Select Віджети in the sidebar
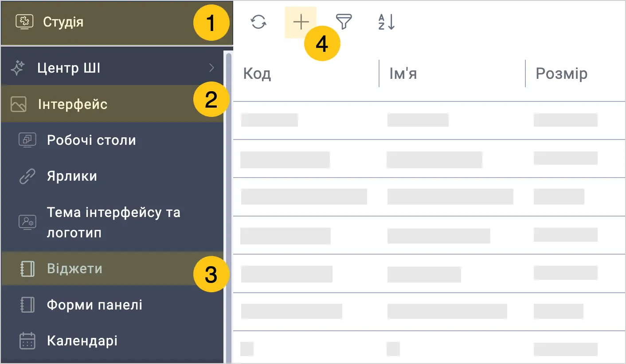Image resolution: width=626 pixels, height=364 pixels. click(112, 269)
